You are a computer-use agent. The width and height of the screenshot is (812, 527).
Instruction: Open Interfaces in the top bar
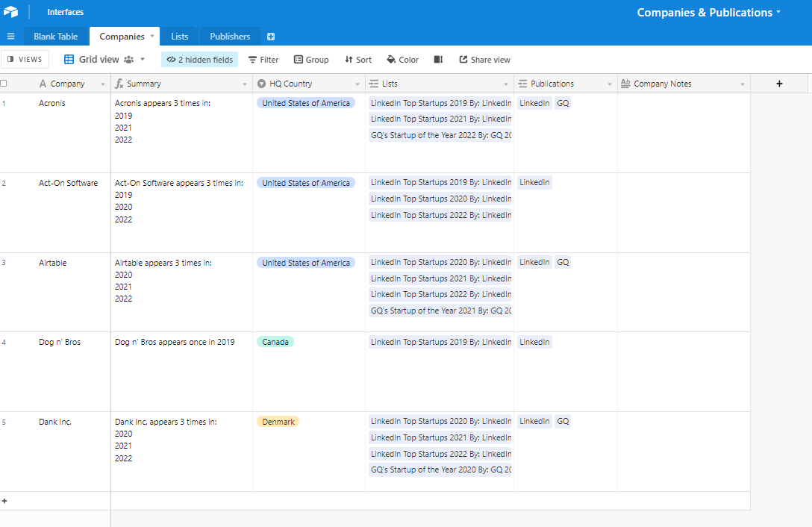point(65,12)
